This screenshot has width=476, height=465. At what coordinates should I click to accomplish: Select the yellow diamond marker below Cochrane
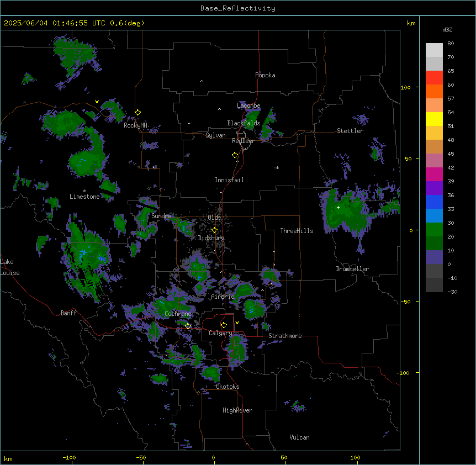(188, 326)
